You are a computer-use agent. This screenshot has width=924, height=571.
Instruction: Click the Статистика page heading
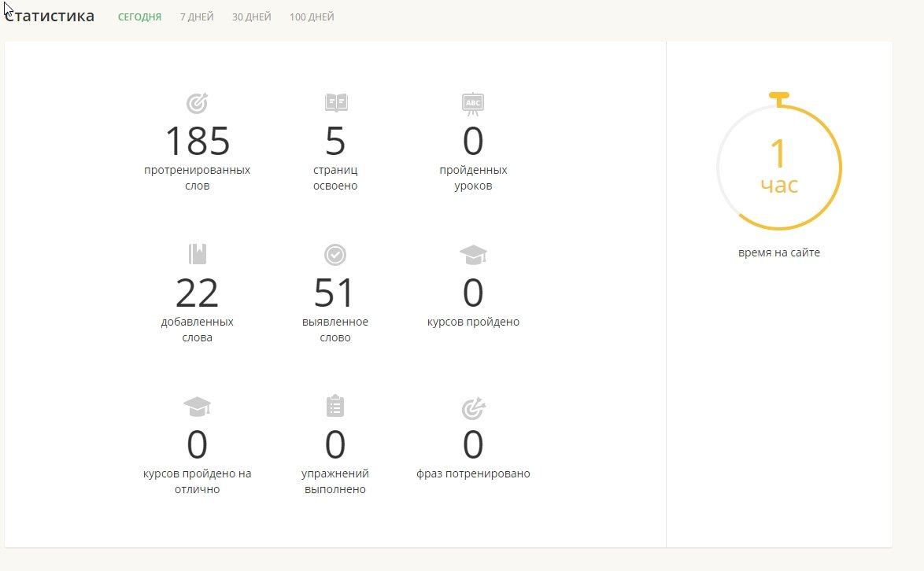point(50,17)
